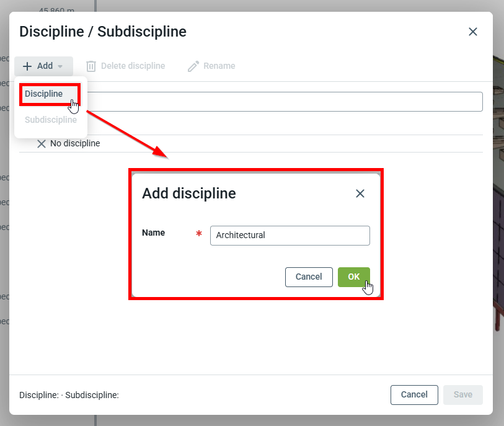Image resolution: width=504 pixels, height=426 pixels.
Task: Click the pencil rename icon
Action: (193, 66)
